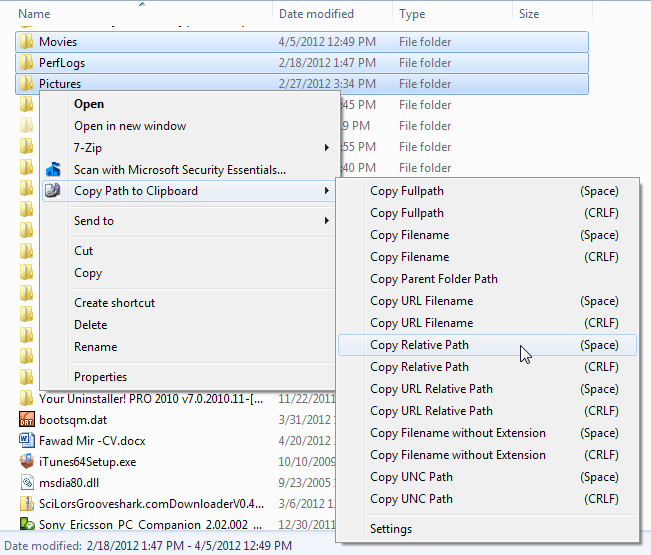The image size is (651, 555).
Task: Select the iTunes64Setup.exe file name
Action: [x=88, y=462]
